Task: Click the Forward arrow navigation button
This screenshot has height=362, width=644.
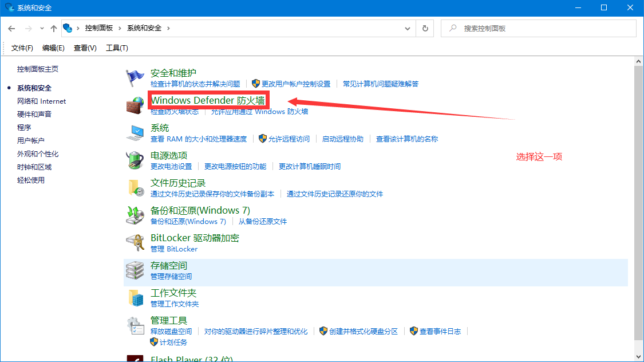Action: (x=29, y=28)
